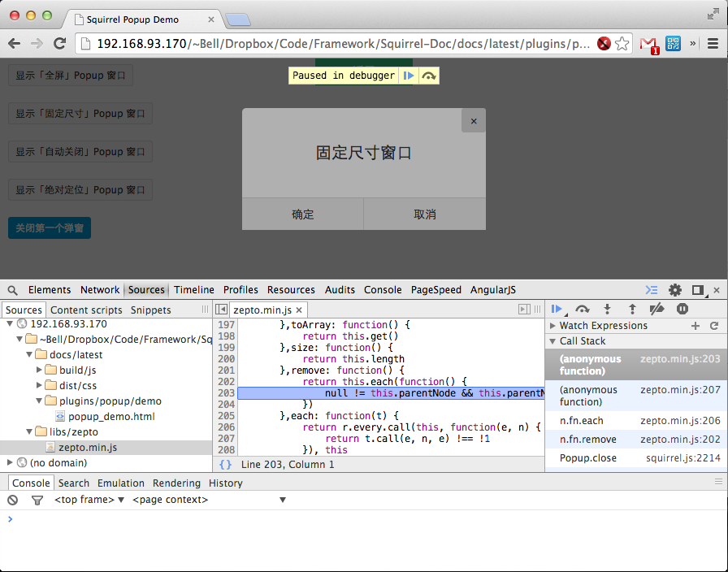Resume script from Paused in debugger overlay
728x572 pixels.
point(409,76)
